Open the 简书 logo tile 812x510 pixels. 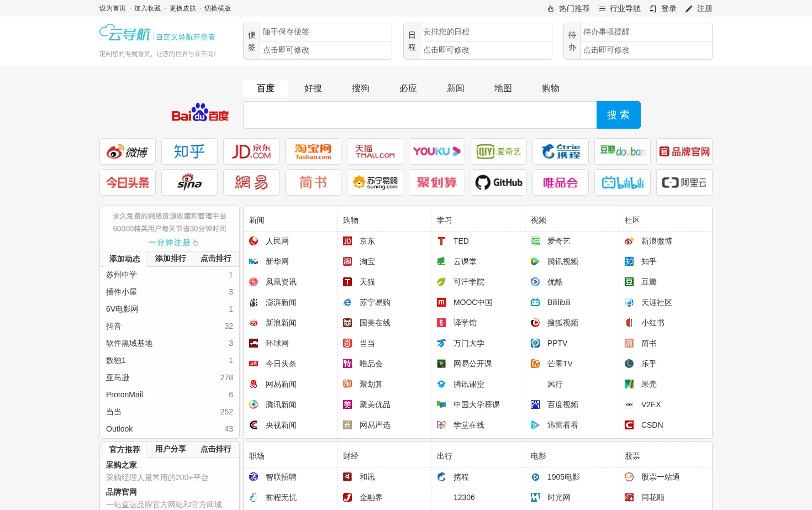pos(313,182)
